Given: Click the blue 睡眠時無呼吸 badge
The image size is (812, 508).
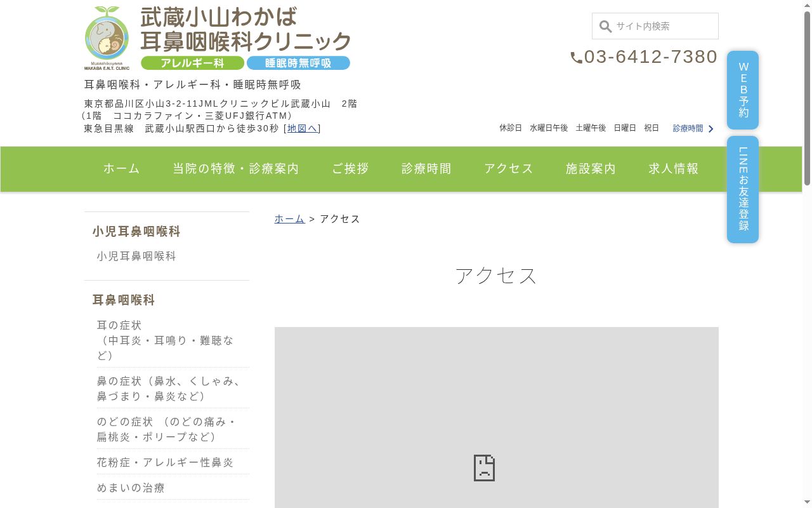Looking at the screenshot, I should pyautogui.click(x=298, y=63).
